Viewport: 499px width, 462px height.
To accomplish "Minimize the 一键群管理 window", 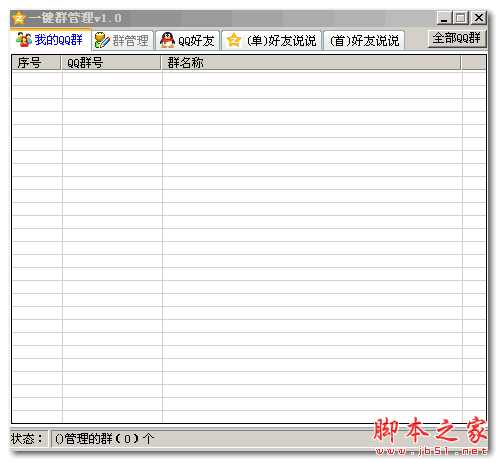I will (x=444, y=18).
